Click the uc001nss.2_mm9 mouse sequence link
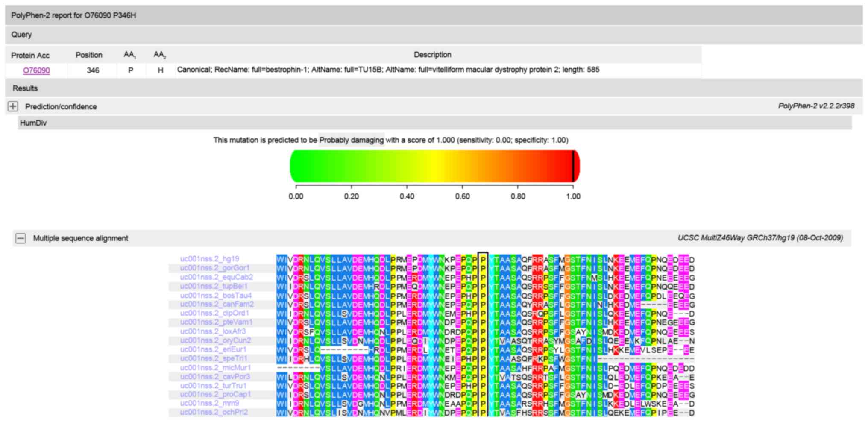The image size is (868, 422). 209,403
